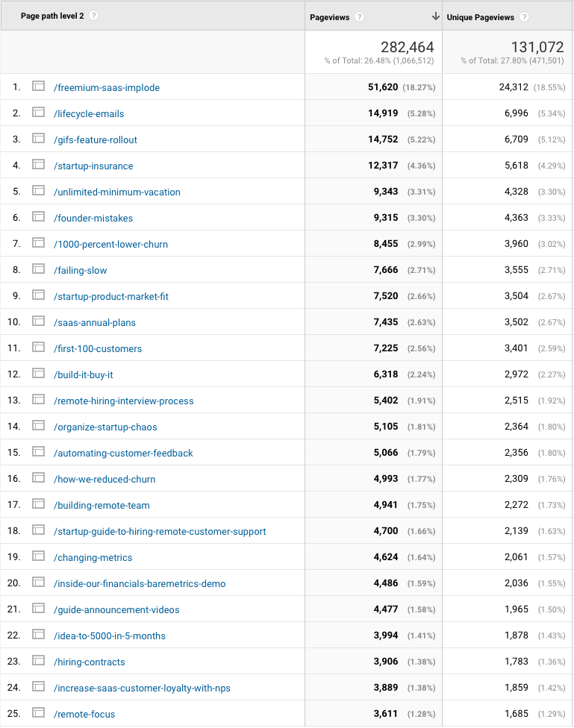Click Page path level 2 column header

[52, 16]
